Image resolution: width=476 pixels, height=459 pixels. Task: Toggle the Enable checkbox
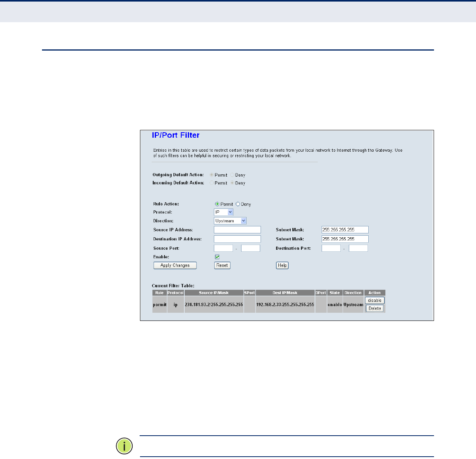(217, 257)
